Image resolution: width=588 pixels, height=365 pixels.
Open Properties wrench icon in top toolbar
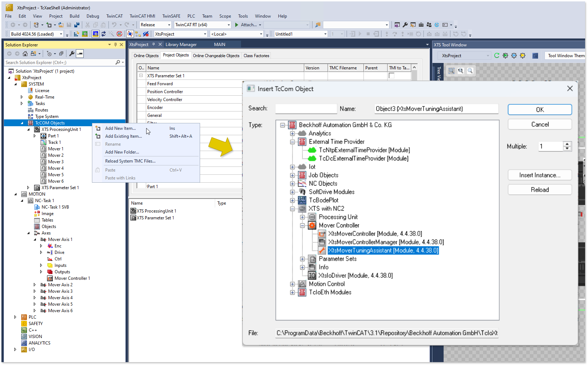[x=405, y=25]
